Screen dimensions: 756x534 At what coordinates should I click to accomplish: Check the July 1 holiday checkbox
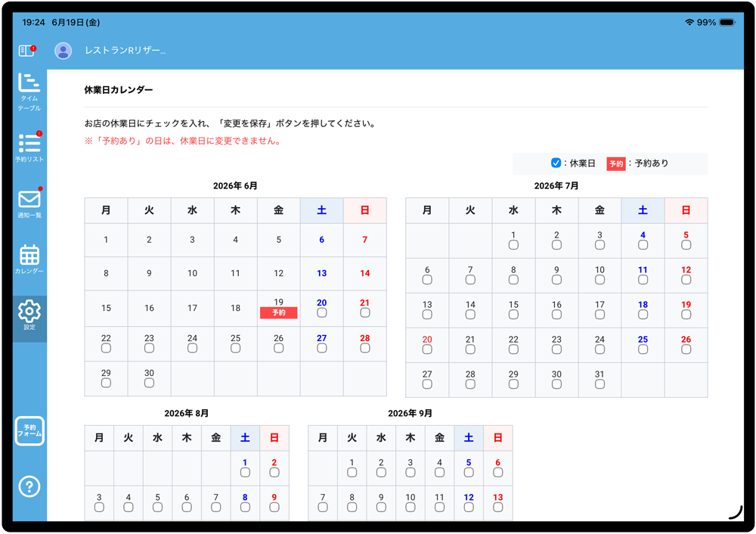[513, 245]
